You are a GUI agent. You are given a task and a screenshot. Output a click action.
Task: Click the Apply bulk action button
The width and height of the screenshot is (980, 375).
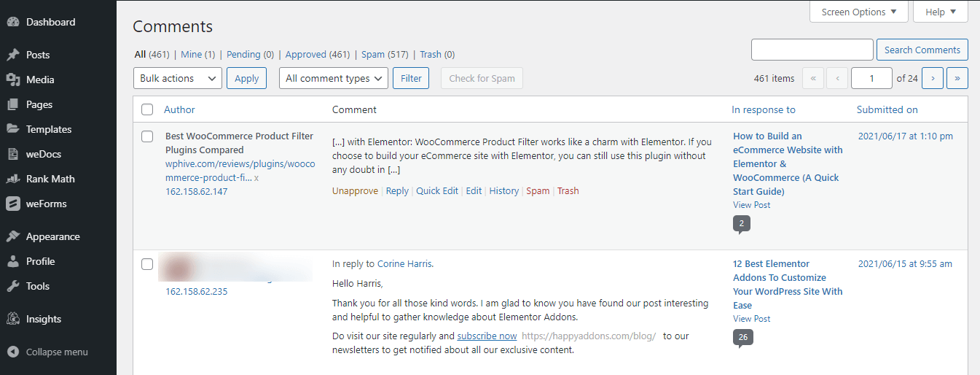click(x=247, y=78)
